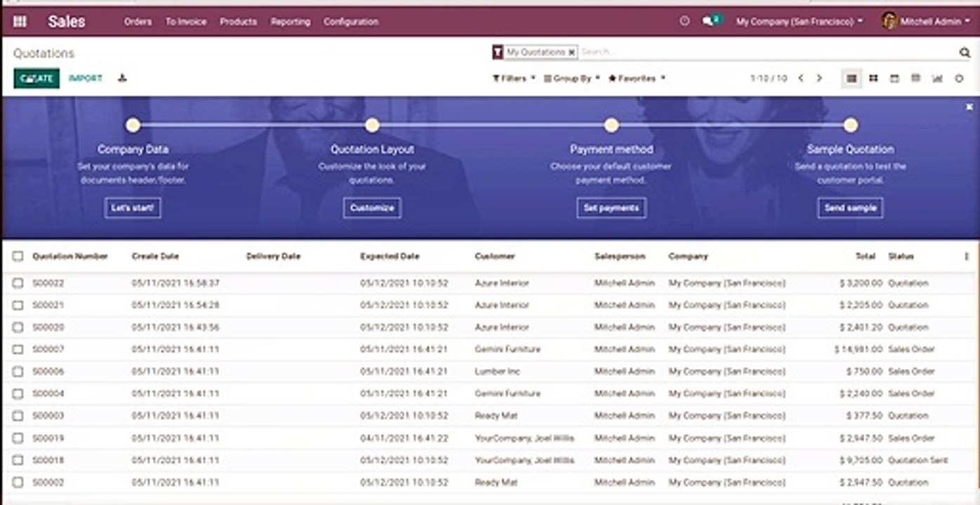Check the box for S00022
This screenshot has width=980, height=505.
[x=18, y=283]
